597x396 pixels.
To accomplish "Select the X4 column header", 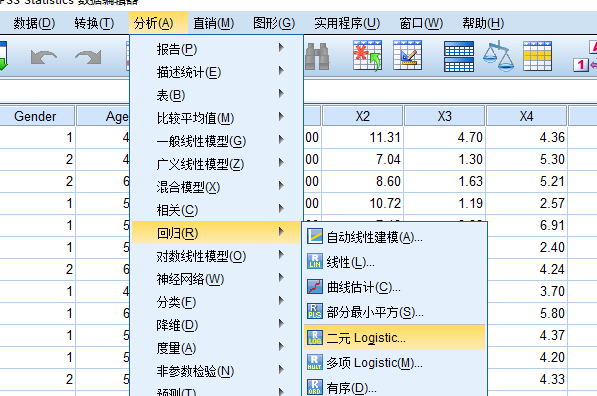I will 526,116.
